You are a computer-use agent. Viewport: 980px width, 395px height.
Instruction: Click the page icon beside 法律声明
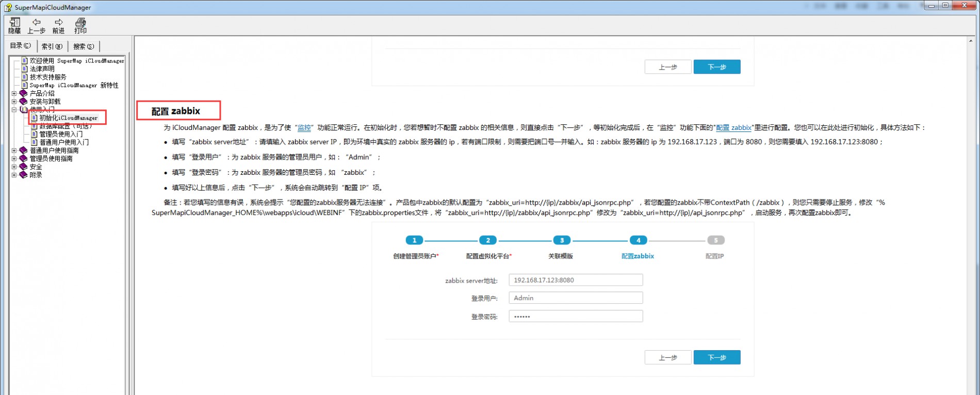24,69
